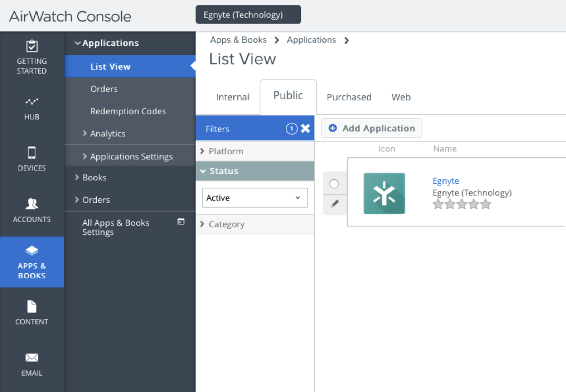Click the Add Application button

click(x=371, y=128)
